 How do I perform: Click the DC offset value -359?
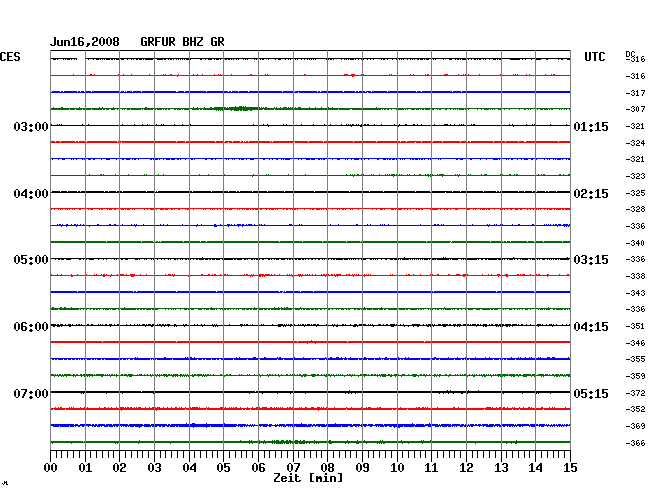(635, 376)
